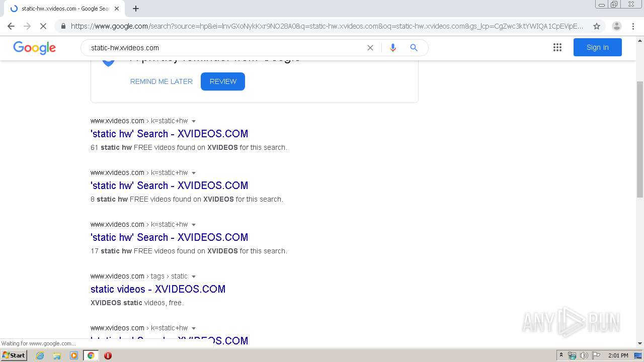This screenshot has height=362, width=644.
Task: Launch media player from taskbar
Action: (74, 355)
